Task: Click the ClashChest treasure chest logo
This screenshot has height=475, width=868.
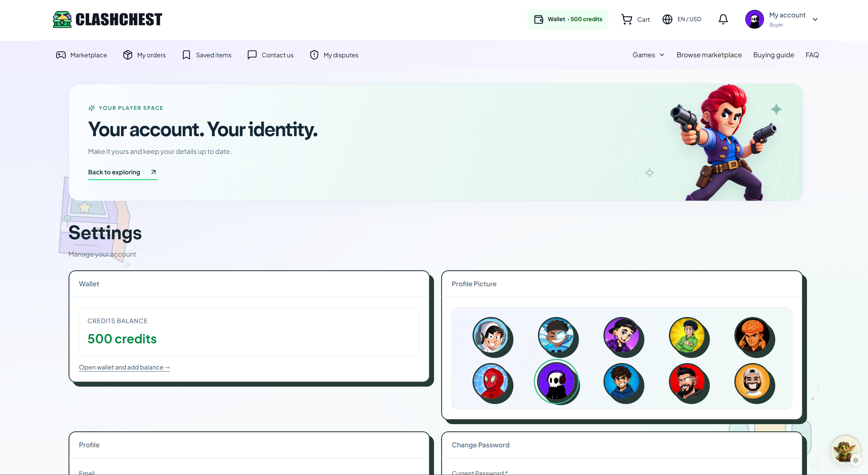Action: (x=62, y=19)
